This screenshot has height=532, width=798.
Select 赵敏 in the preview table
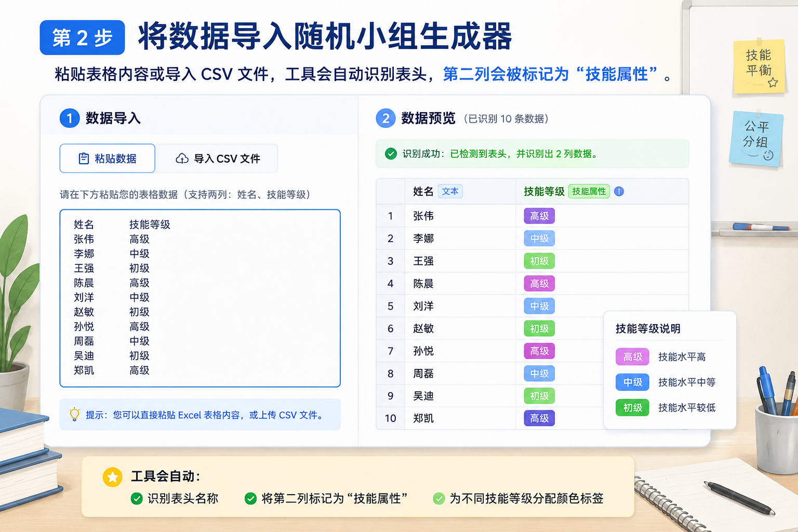[x=423, y=328]
